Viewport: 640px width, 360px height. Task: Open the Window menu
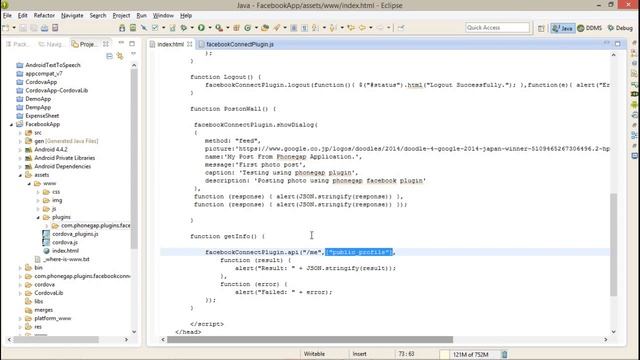163,16
